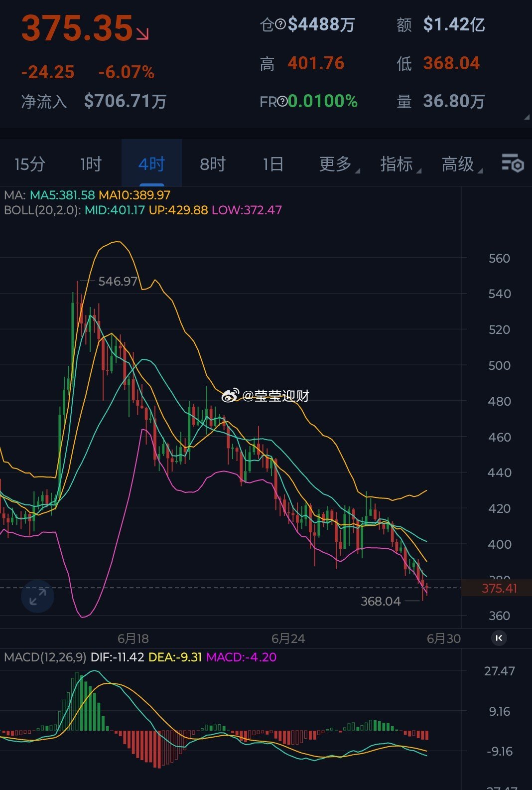Viewport: 532px width, 790px height.
Task: Tap volume value 36.80万
Action: [x=454, y=102]
